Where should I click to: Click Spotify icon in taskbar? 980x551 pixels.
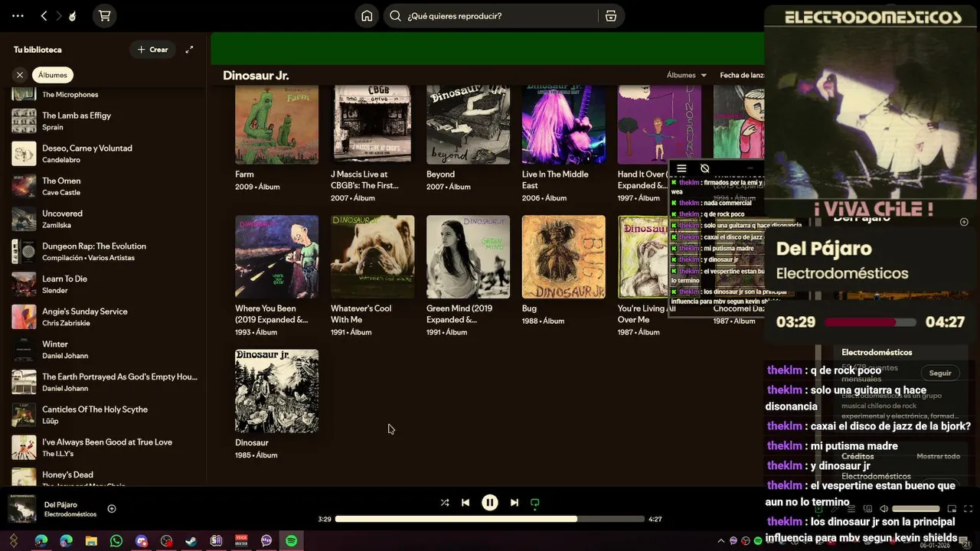tap(292, 541)
